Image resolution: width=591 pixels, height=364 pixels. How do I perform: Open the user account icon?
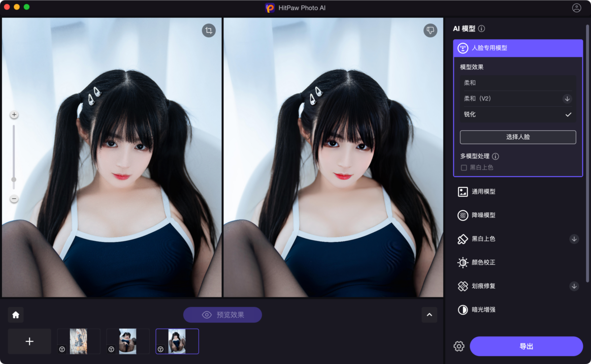[x=576, y=8]
